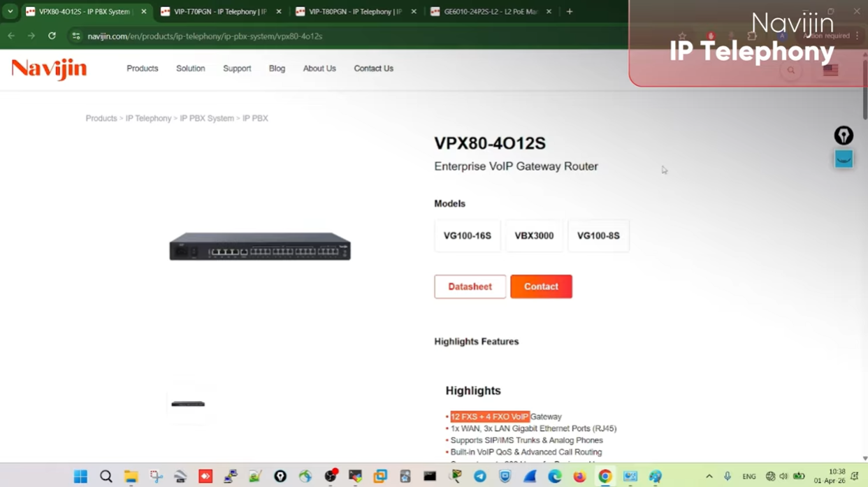Open Chrome's three-dot menu

(x=857, y=36)
